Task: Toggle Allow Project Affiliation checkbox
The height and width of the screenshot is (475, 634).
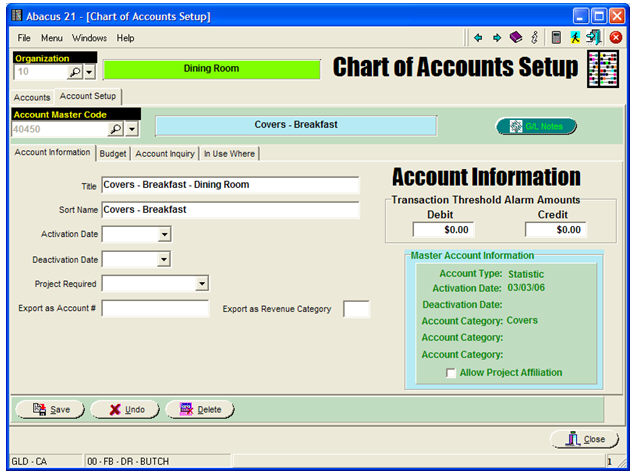Action: [x=450, y=373]
